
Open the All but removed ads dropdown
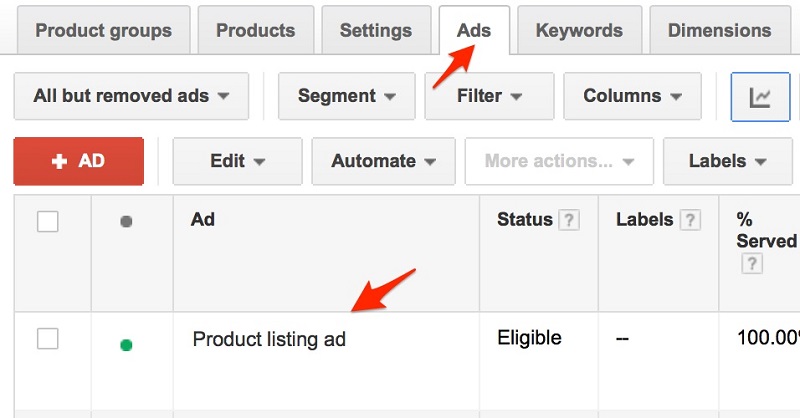(x=131, y=97)
